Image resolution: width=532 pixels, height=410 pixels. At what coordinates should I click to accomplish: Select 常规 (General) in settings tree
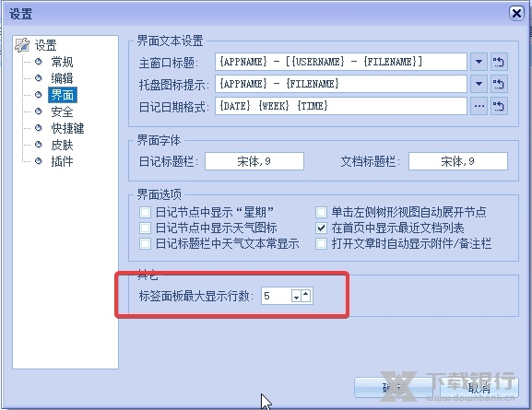[x=62, y=62]
